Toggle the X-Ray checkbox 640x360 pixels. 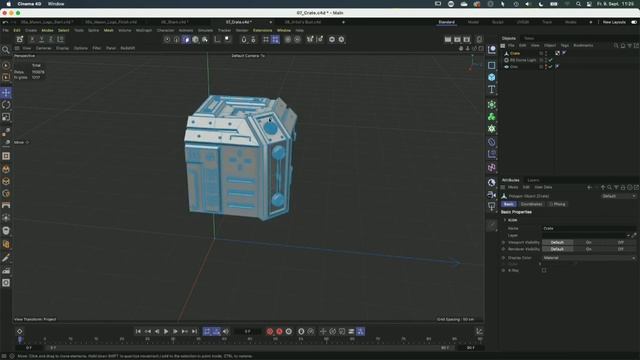[544, 270]
